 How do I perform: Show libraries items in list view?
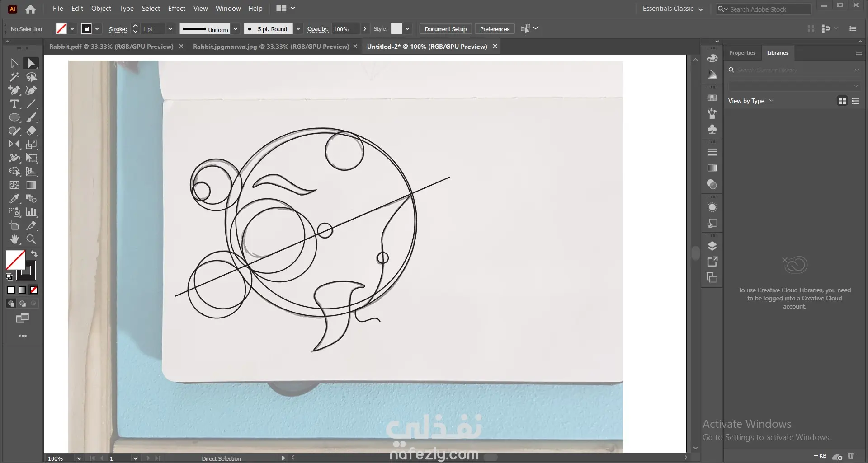855,101
